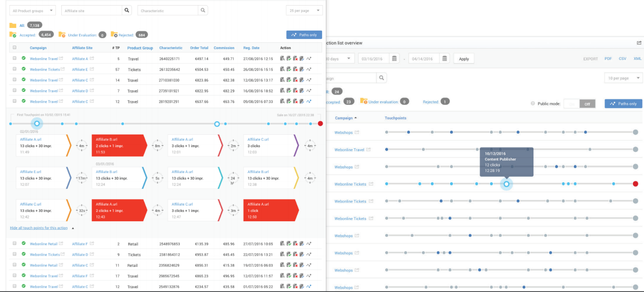
Task: Edit the Travel transaction with commission €96.95
Action: (302, 276)
